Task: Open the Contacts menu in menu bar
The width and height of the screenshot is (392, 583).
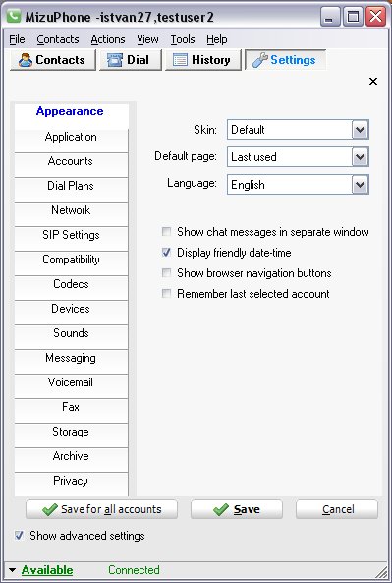Action: click(58, 39)
